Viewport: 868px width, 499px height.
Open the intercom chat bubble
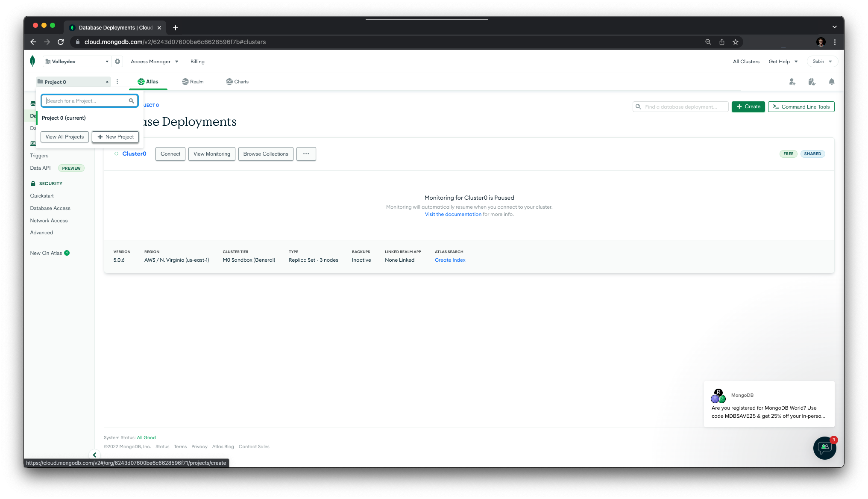click(824, 448)
